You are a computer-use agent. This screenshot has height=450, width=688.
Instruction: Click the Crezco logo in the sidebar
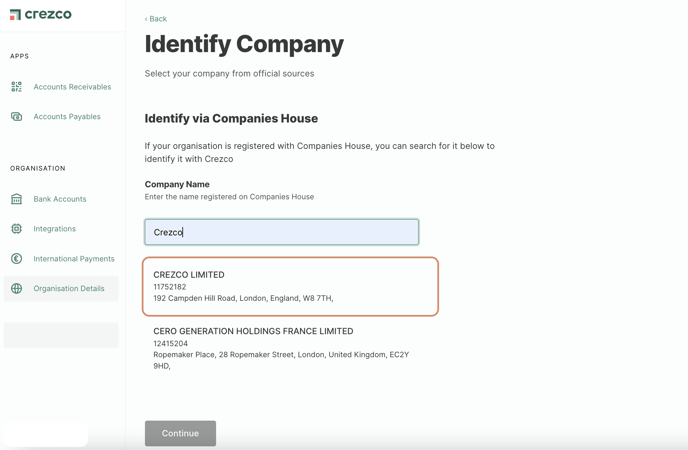40,14
